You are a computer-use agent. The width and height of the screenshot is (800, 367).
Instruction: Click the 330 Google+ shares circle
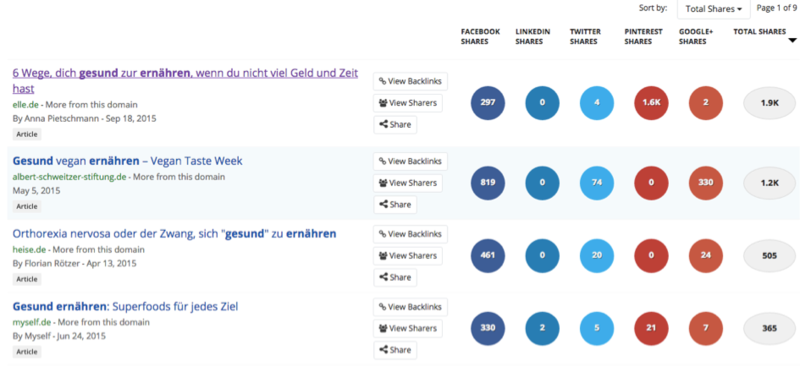706,183
